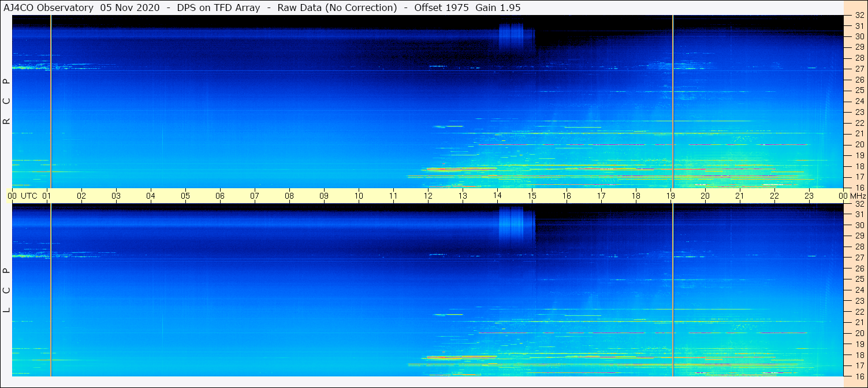
Task: Click hour label '17' on the UTC time axis
Action: [x=601, y=196]
